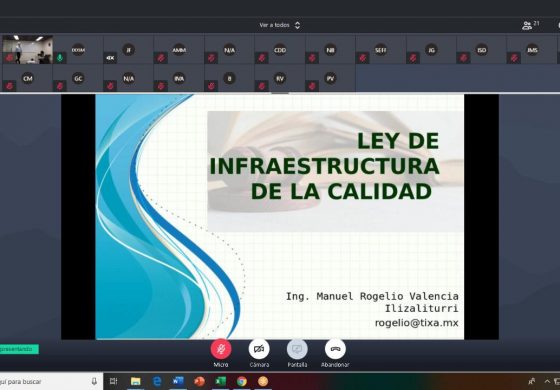Click the dark icon on the JF tile
560x390 pixels.
coord(110,58)
